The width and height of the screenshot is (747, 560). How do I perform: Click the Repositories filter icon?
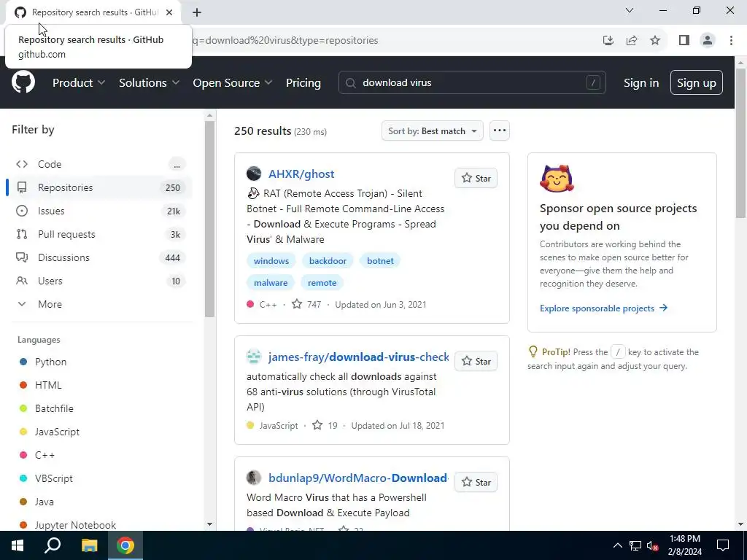pyautogui.click(x=22, y=187)
